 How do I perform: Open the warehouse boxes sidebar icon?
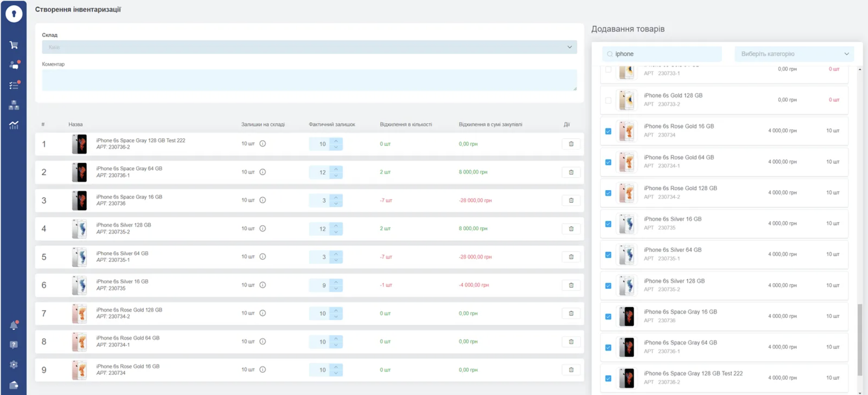coord(14,105)
